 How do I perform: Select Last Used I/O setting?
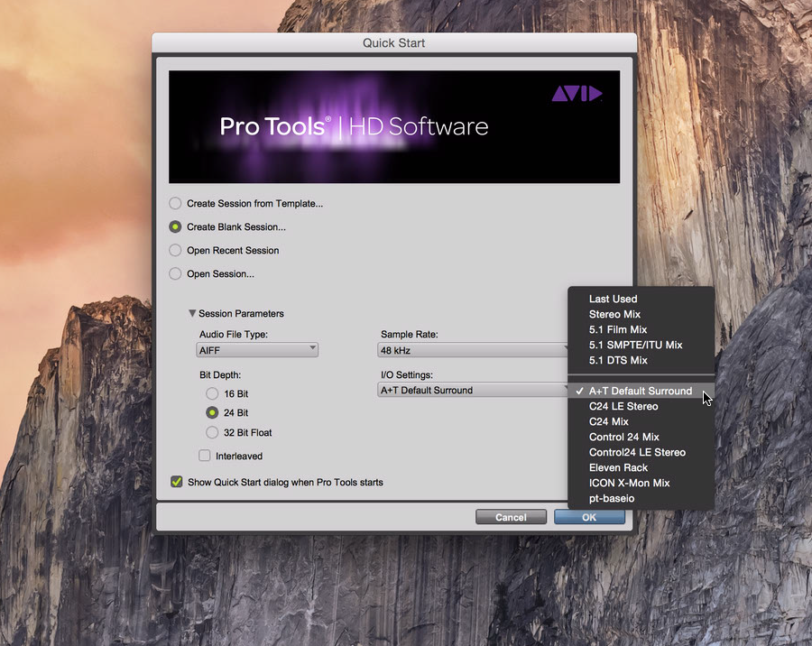(613, 299)
